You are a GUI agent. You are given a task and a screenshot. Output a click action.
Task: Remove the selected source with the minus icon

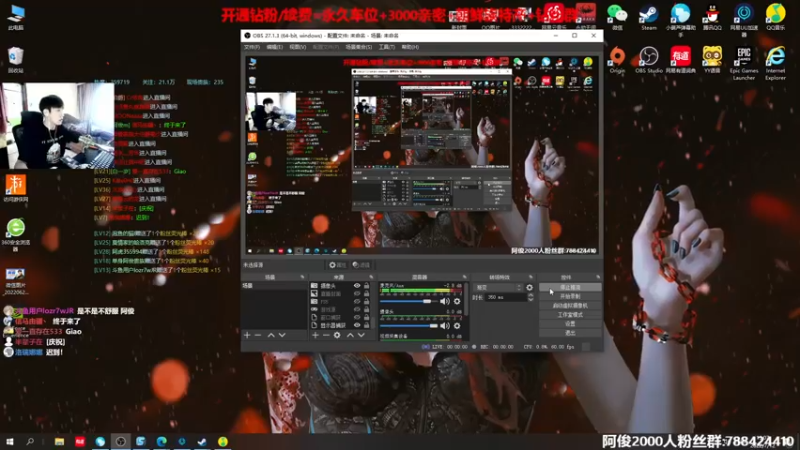tap(326, 335)
